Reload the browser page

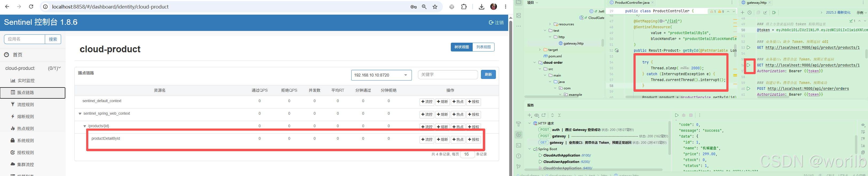coord(31,7)
